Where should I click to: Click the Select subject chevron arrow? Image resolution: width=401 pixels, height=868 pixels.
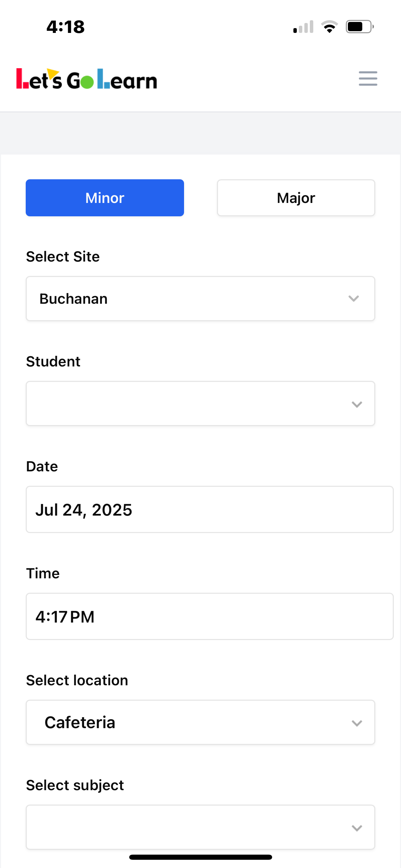(357, 828)
